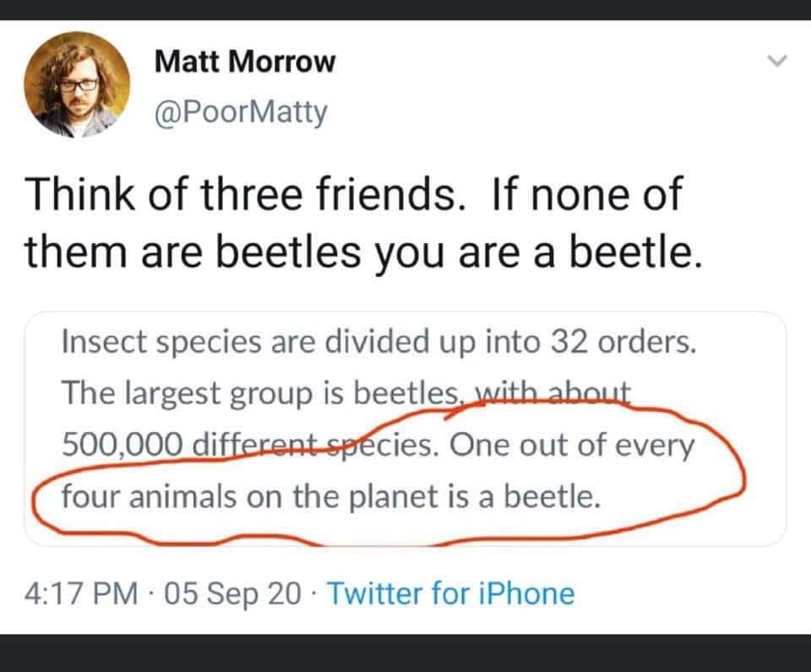This screenshot has width=811, height=672.
Task: Click the Twitter for iPhone source link
Action: click(449, 593)
